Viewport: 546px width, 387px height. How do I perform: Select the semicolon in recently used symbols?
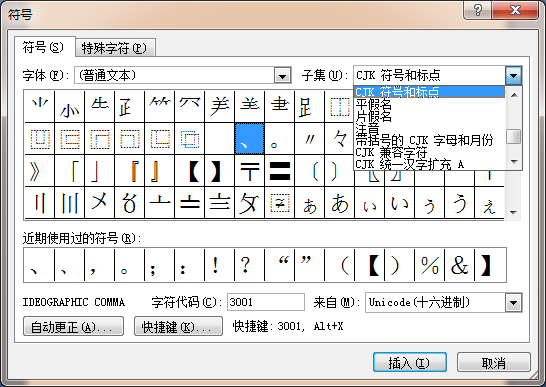pos(159,265)
